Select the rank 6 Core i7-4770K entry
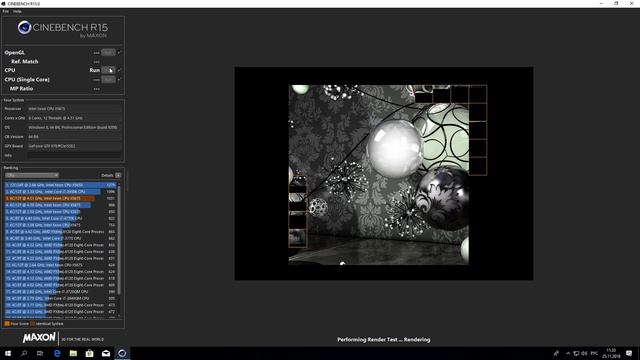Screen dimensions: 640x360 [60, 218]
